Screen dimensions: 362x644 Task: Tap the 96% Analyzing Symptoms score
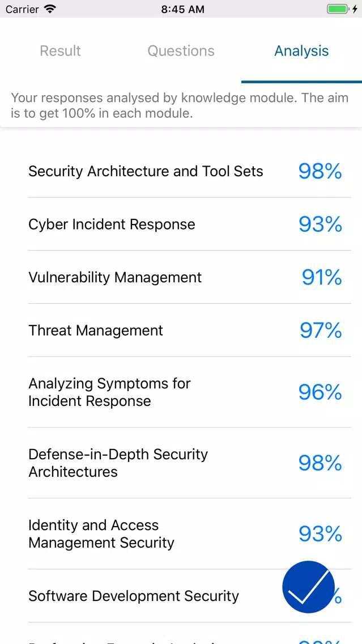(320, 392)
